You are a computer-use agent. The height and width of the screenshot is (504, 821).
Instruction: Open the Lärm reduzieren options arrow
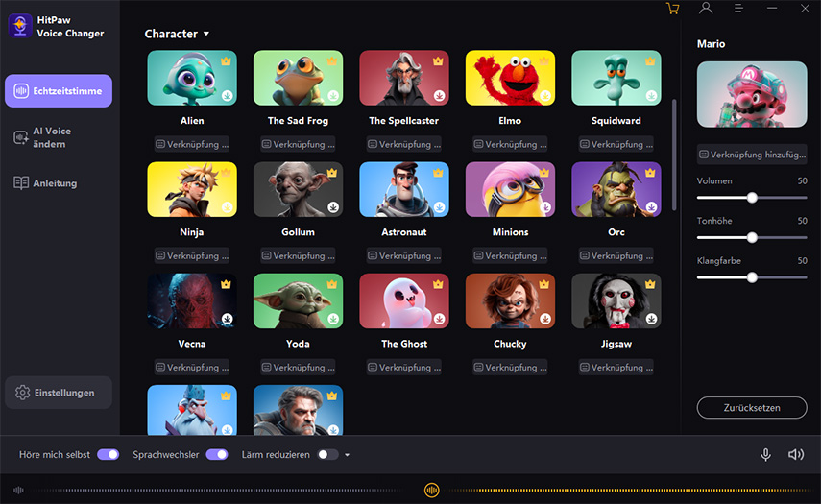point(348,455)
